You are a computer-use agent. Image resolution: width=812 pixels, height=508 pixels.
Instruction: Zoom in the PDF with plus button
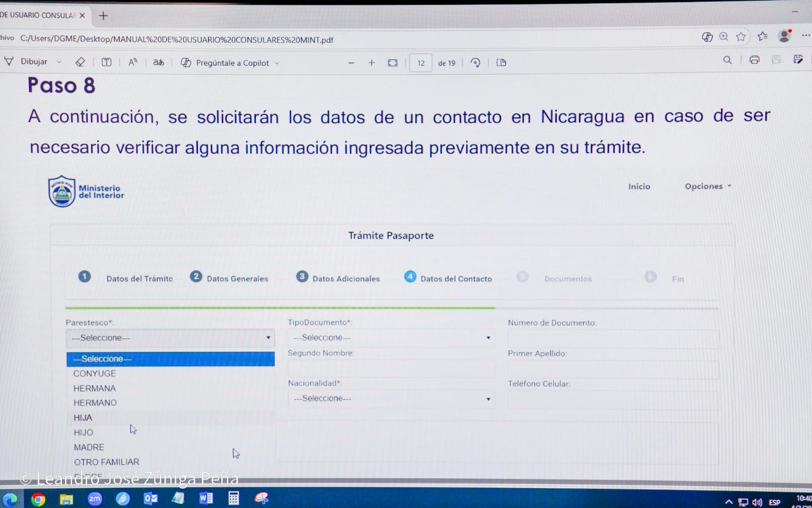pos(371,62)
